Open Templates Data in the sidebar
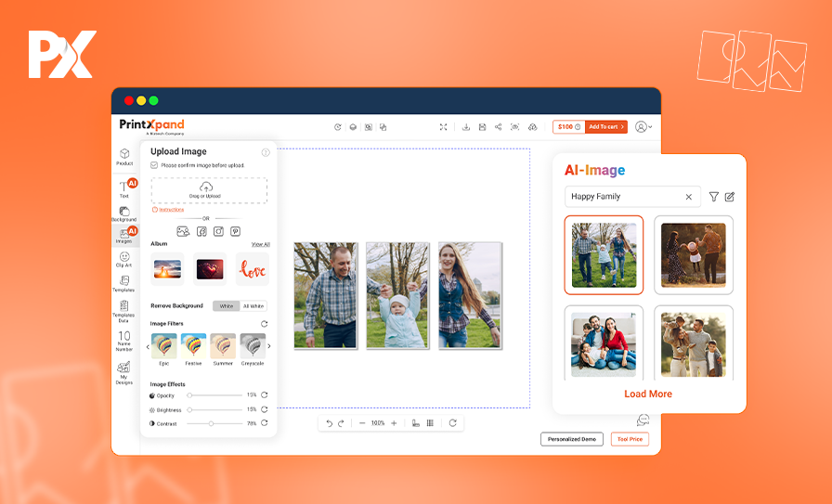This screenshot has height=504, width=832. point(123,312)
